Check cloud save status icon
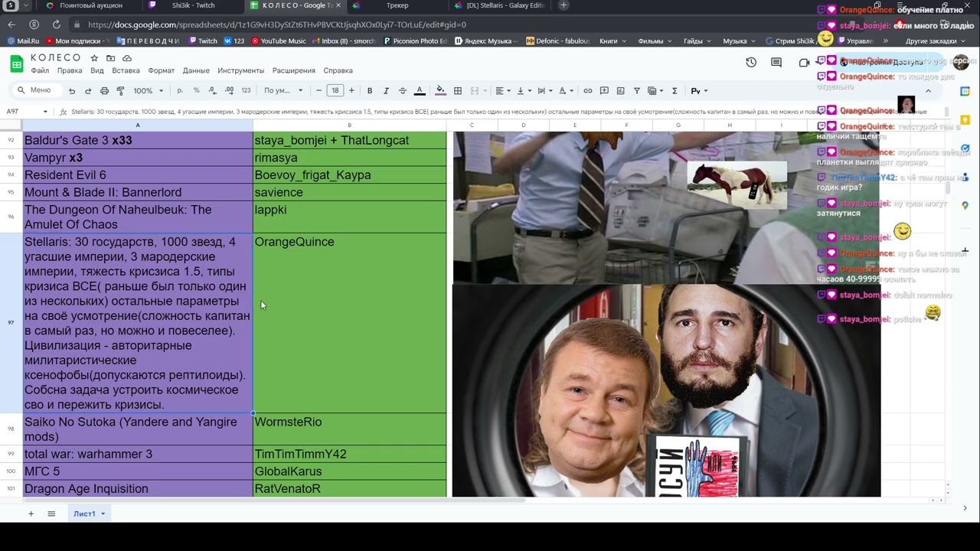This screenshot has height=551, width=980. 127,58
